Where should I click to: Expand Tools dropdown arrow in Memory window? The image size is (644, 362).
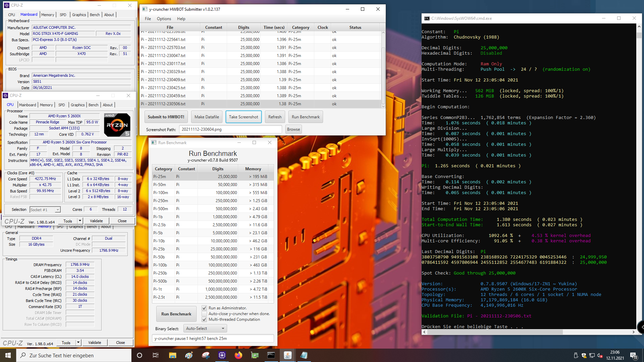point(78,343)
